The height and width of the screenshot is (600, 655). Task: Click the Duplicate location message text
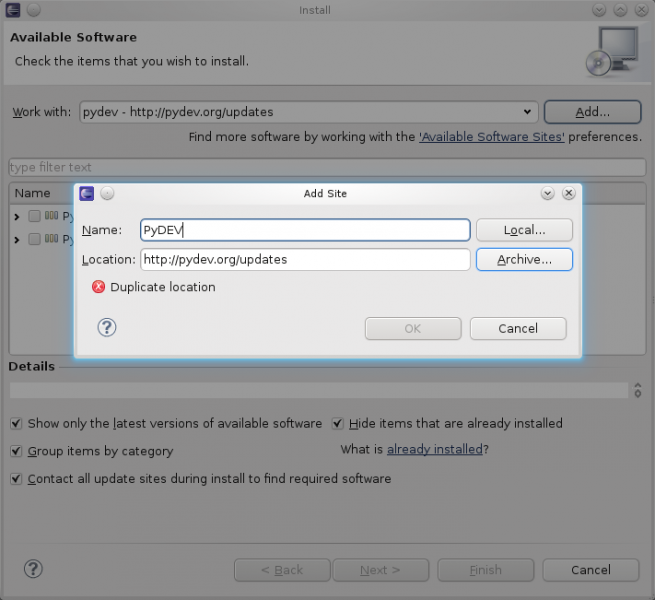coord(163,287)
